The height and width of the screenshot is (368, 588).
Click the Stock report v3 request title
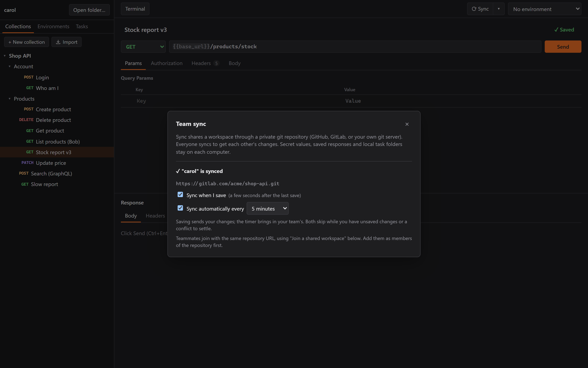146,30
